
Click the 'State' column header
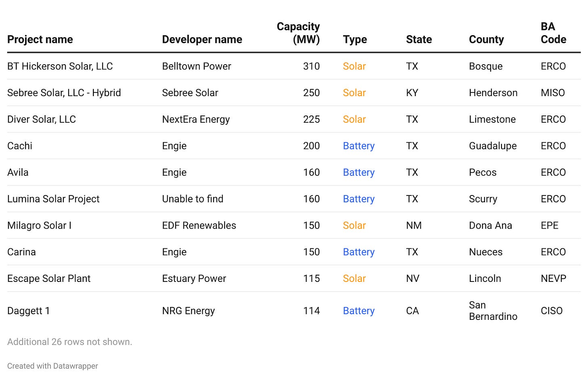(419, 40)
